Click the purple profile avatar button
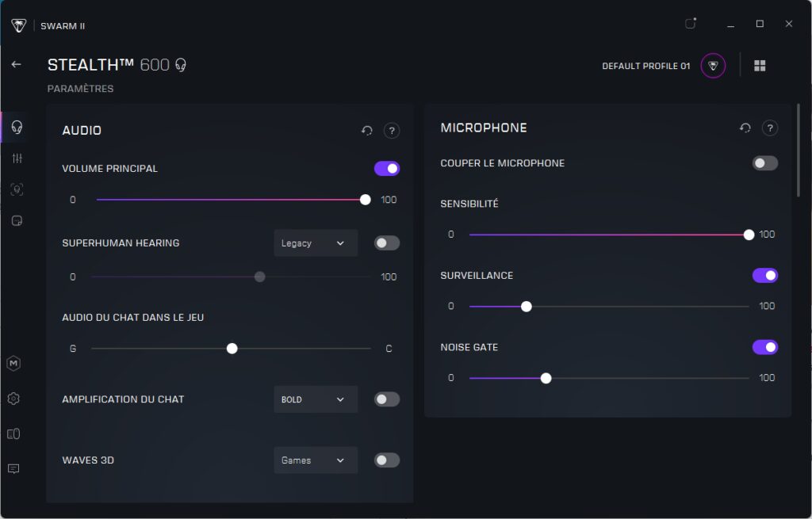This screenshot has height=519, width=812. [x=713, y=66]
